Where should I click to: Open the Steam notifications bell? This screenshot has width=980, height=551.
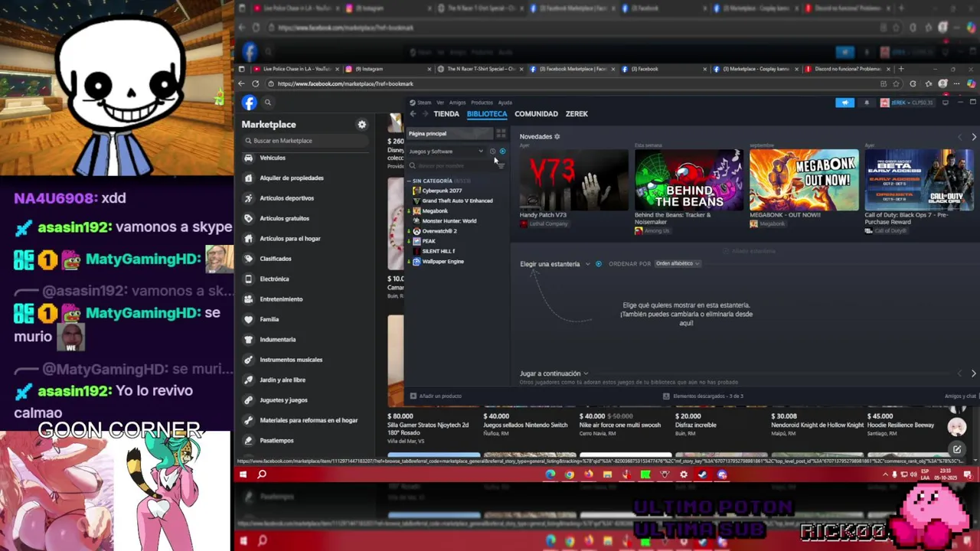point(867,103)
